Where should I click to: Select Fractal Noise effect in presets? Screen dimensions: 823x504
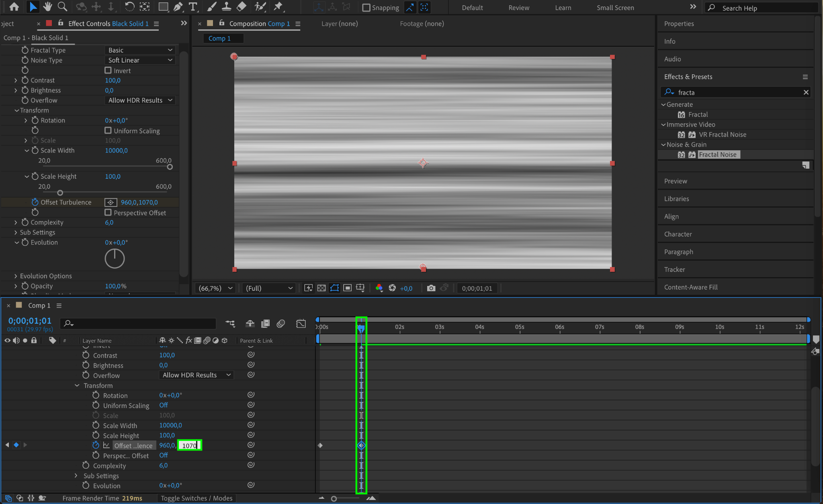(x=717, y=155)
